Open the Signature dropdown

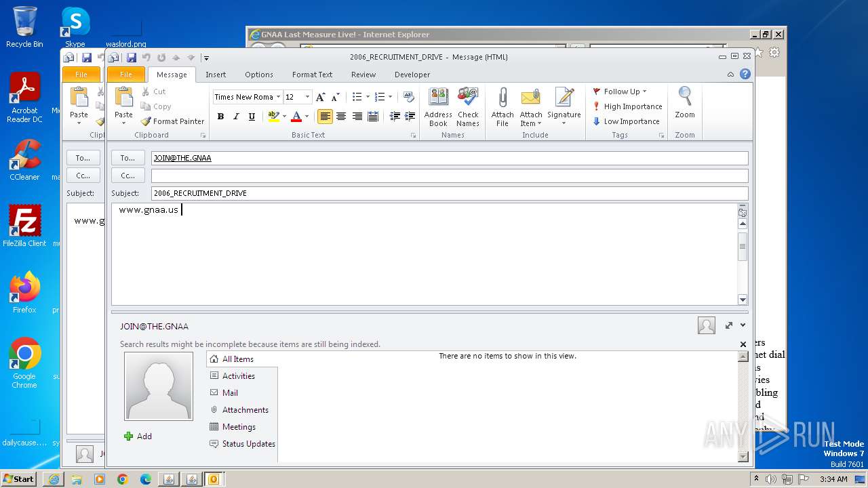[x=564, y=107]
